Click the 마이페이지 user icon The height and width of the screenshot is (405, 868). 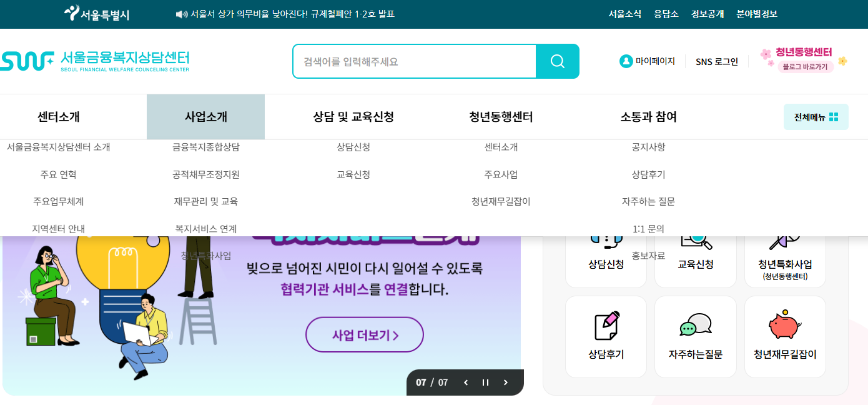(626, 61)
